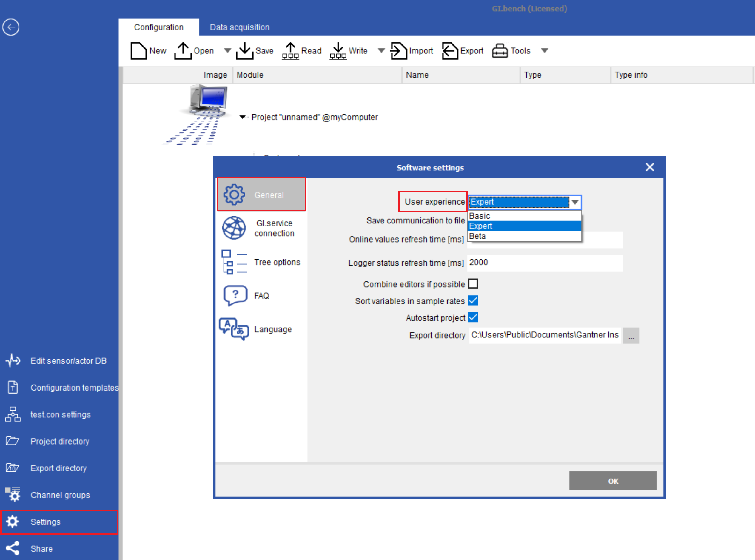
Task: Open the Tools toolbox icon
Action: coord(500,50)
